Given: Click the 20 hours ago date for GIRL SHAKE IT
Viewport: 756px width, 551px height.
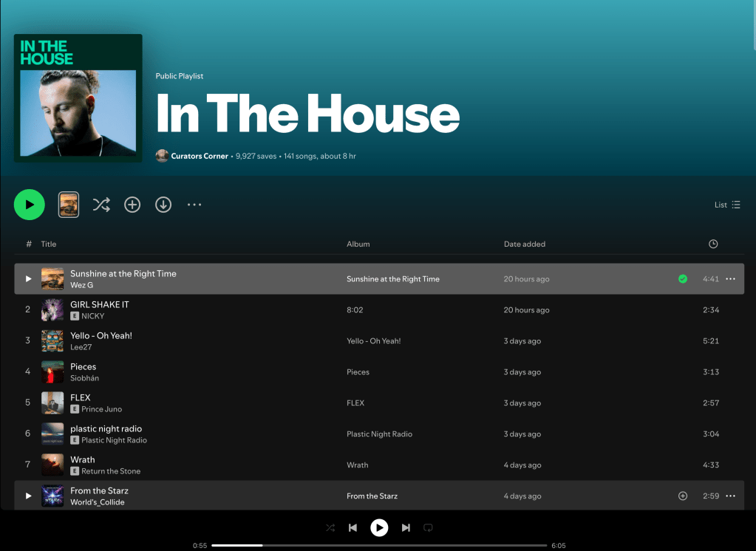Looking at the screenshot, I should (526, 309).
